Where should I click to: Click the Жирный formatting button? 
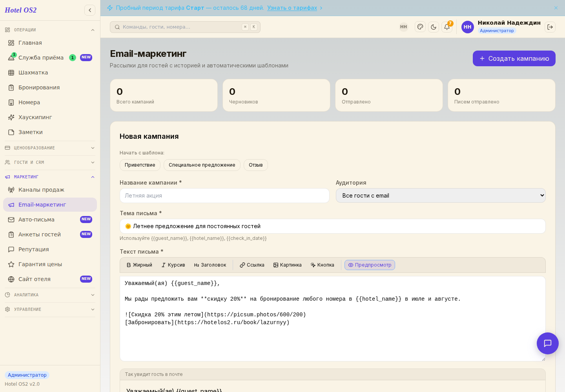[139, 265]
